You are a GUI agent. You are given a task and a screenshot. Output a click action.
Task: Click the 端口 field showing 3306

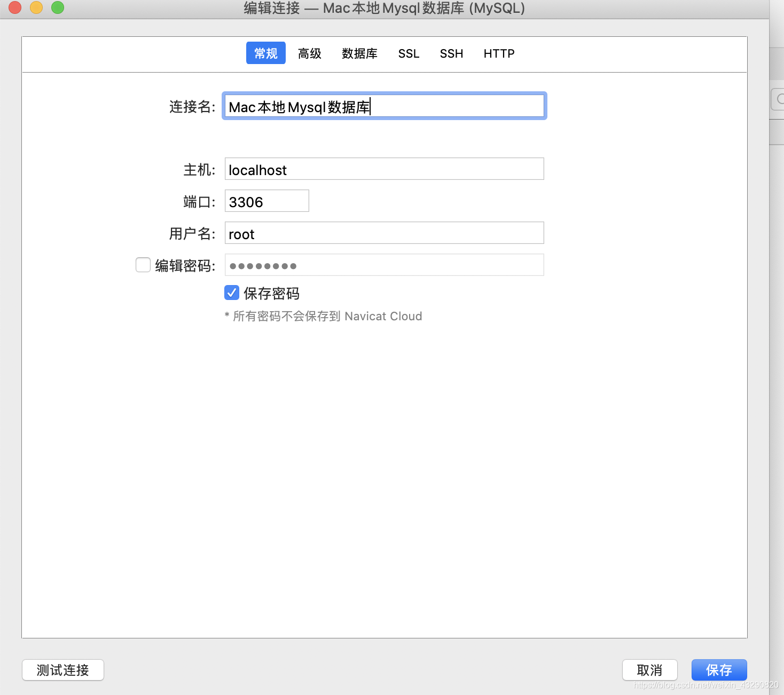[x=267, y=201]
